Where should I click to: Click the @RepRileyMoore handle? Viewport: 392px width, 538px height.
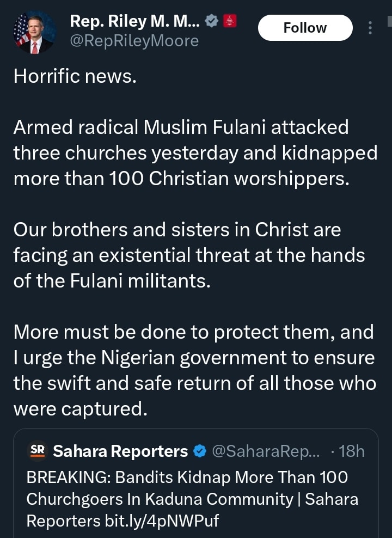point(134,41)
